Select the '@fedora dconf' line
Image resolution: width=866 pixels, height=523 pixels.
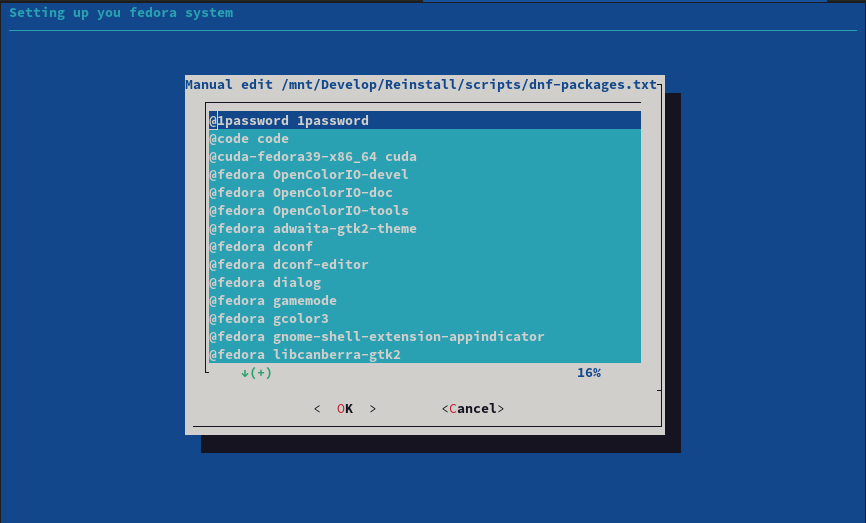pyautogui.click(x=425, y=246)
